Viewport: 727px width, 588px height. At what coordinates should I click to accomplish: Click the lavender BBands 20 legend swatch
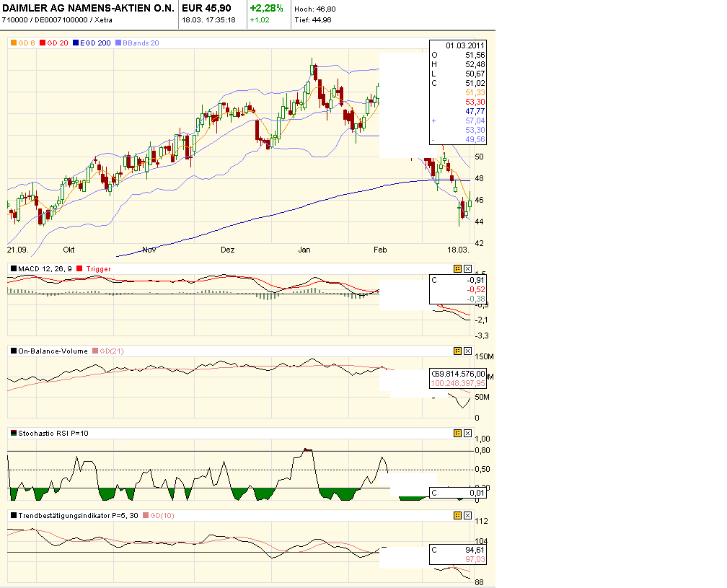point(118,43)
